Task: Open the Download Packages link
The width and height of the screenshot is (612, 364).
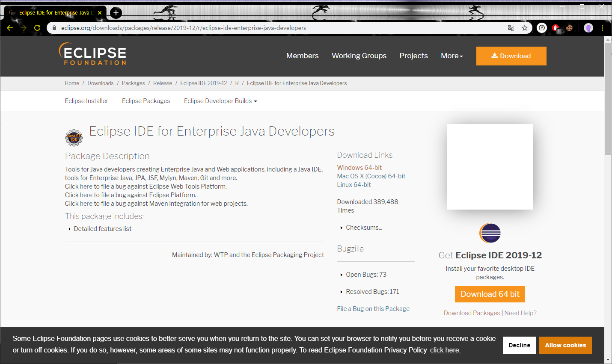Action: (472, 313)
